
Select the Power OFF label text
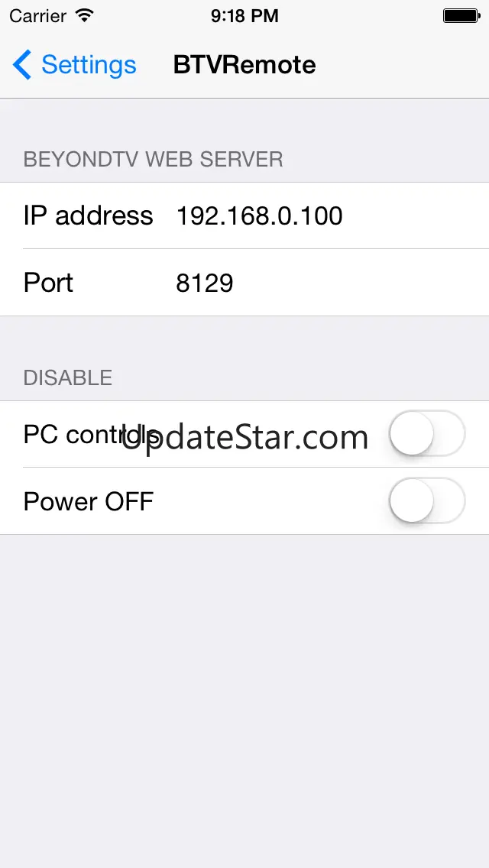[x=89, y=501]
